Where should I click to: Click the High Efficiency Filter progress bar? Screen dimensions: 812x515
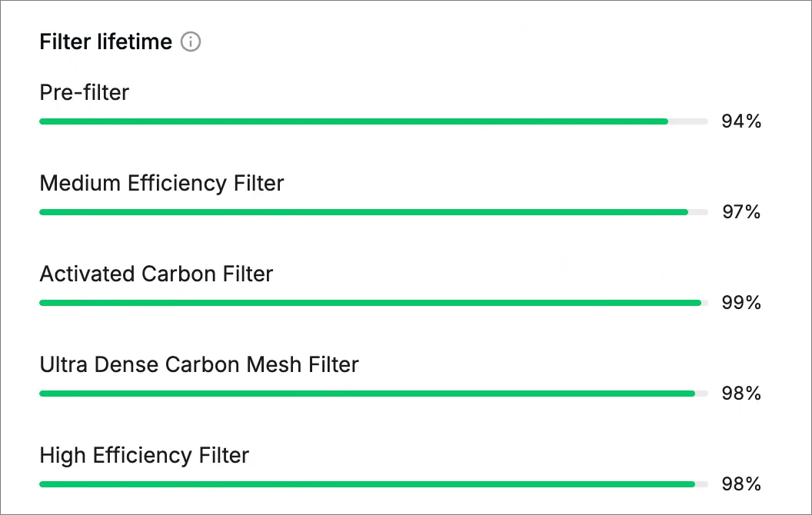pyautogui.click(x=374, y=484)
